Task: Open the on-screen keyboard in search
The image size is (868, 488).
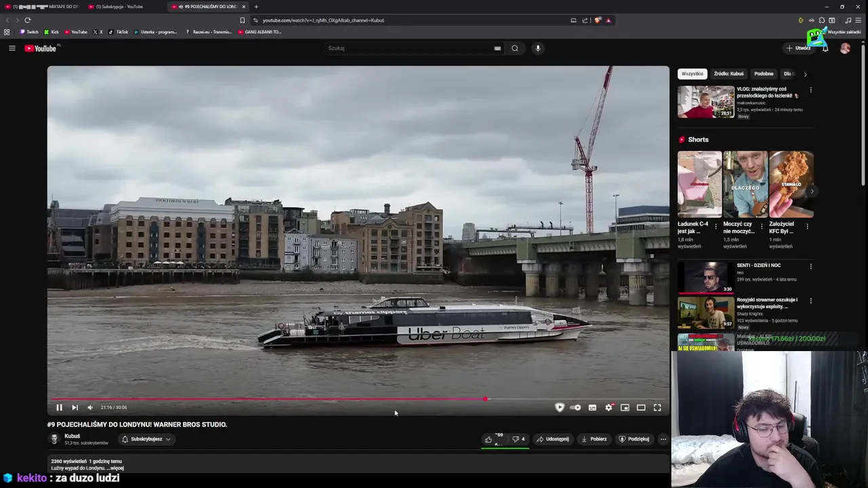Action: click(497, 48)
